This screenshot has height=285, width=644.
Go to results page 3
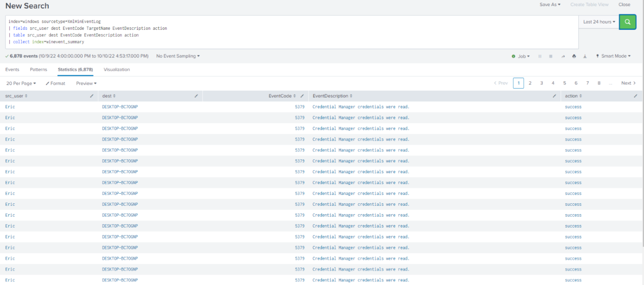pyautogui.click(x=541, y=83)
